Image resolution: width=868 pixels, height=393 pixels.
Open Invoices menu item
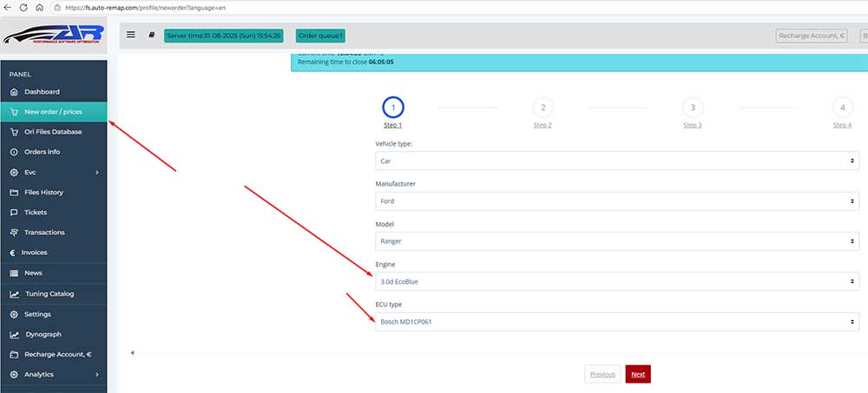pos(54,253)
